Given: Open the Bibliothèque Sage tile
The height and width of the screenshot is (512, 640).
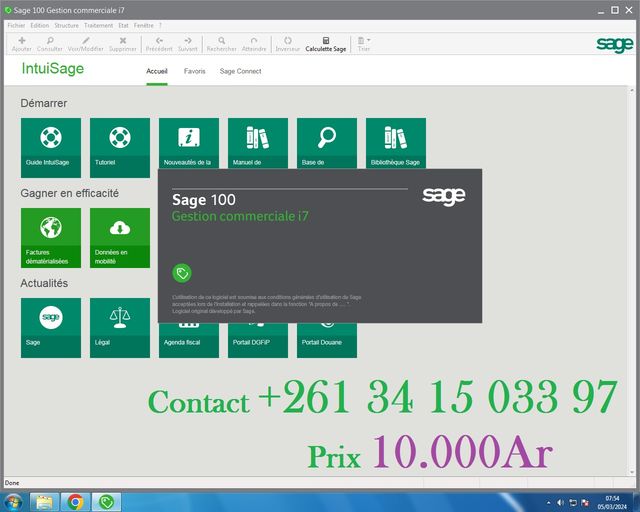Looking at the screenshot, I should coord(396,143).
